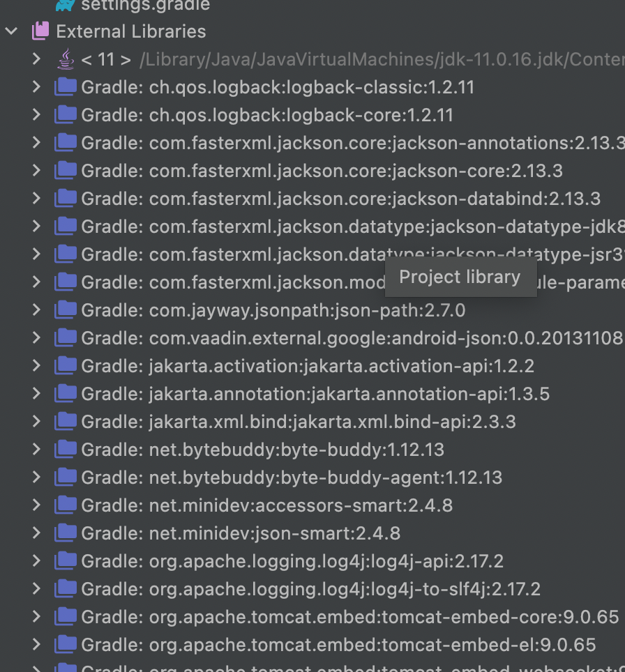Click library icon of jackson-datatype-jsr310
This screenshot has height=672, width=625.
click(66, 254)
